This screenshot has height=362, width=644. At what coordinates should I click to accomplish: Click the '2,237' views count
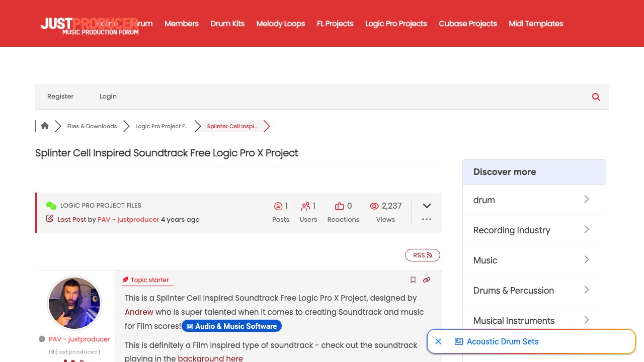392,206
